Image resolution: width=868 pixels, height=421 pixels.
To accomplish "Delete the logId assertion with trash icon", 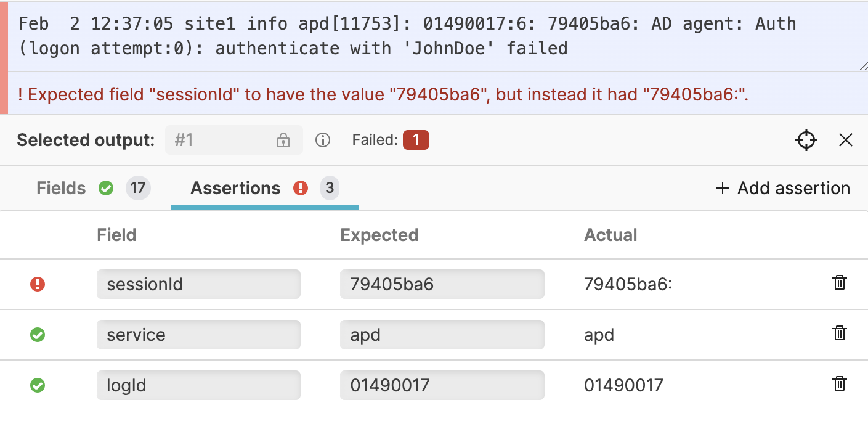I will tap(839, 383).
